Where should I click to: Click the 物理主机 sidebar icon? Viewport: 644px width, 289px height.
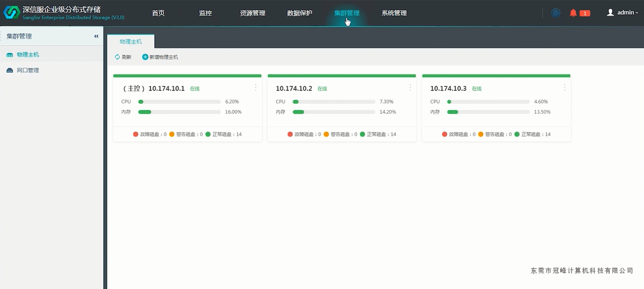(x=9, y=55)
